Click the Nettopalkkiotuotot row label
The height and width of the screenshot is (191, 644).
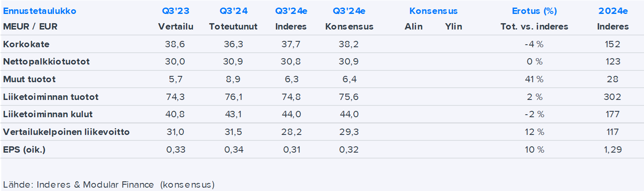[46, 62]
